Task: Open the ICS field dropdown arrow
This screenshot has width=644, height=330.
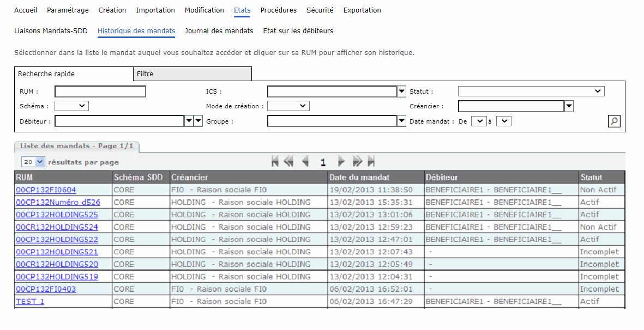Action: click(402, 91)
